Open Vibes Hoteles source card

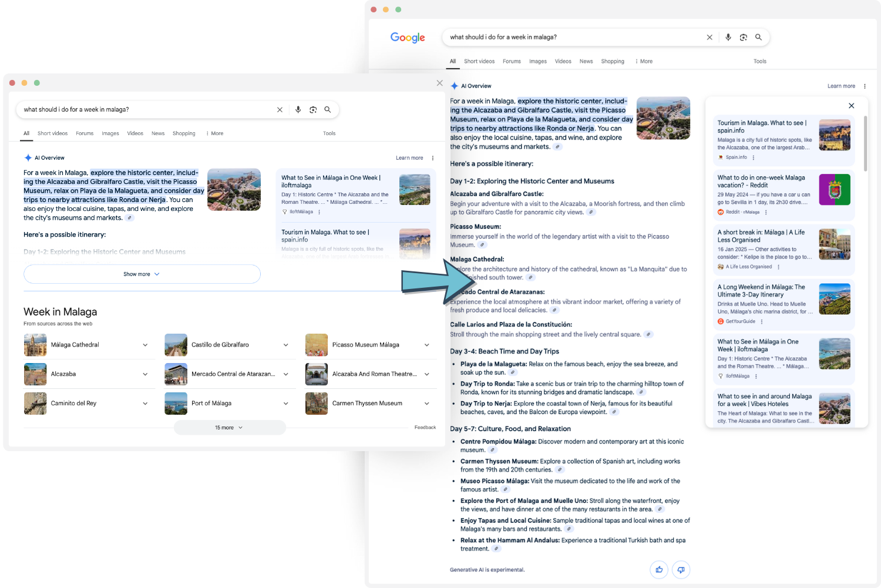(x=784, y=408)
